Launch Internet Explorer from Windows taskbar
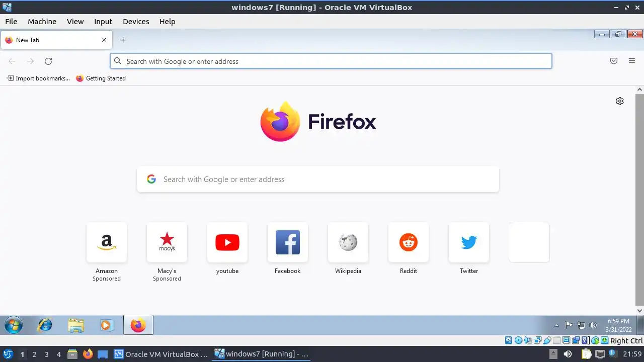This screenshot has height=362, width=644. coord(45,325)
